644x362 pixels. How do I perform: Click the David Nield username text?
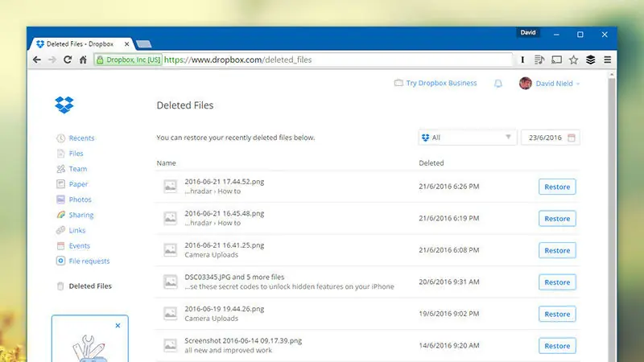pos(554,84)
